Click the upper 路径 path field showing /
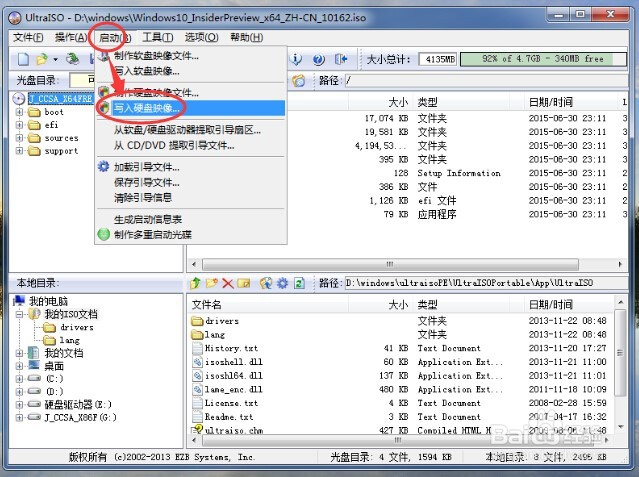The width and height of the screenshot is (639, 477). click(x=486, y=80)
